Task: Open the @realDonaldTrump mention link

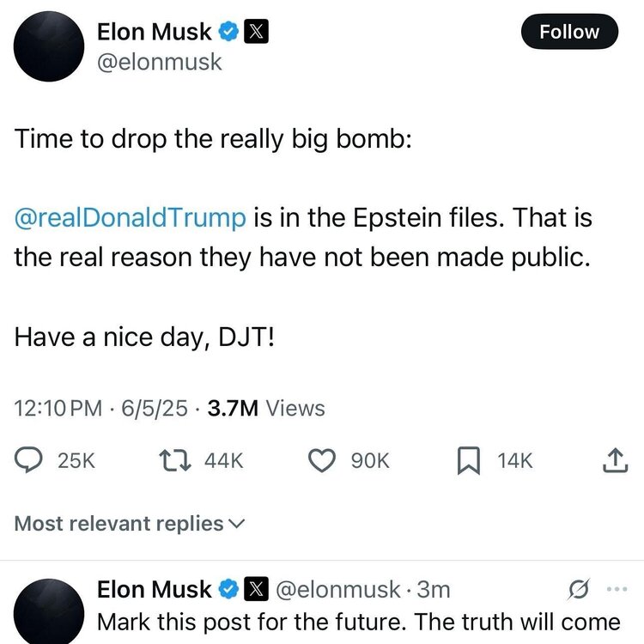Action: 130,216
